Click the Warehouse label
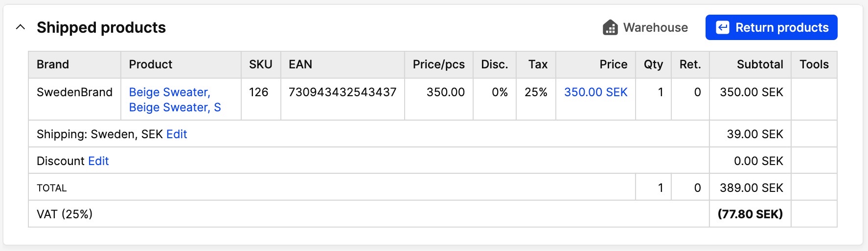Screen dimensions: 868x251 656,27
